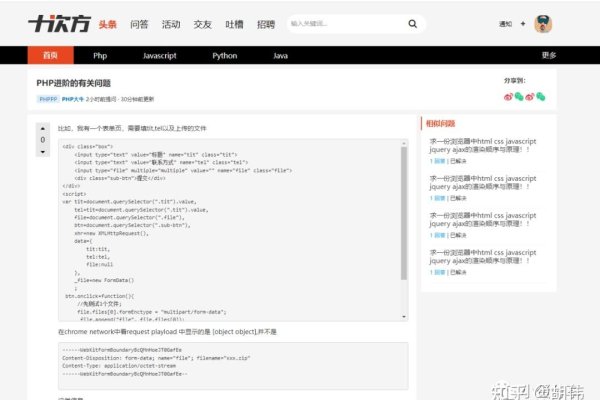The width and height of the screenshot is (600, 400).
Task: Click the 相似问题 sidebar heading
Action: [440, 124]
